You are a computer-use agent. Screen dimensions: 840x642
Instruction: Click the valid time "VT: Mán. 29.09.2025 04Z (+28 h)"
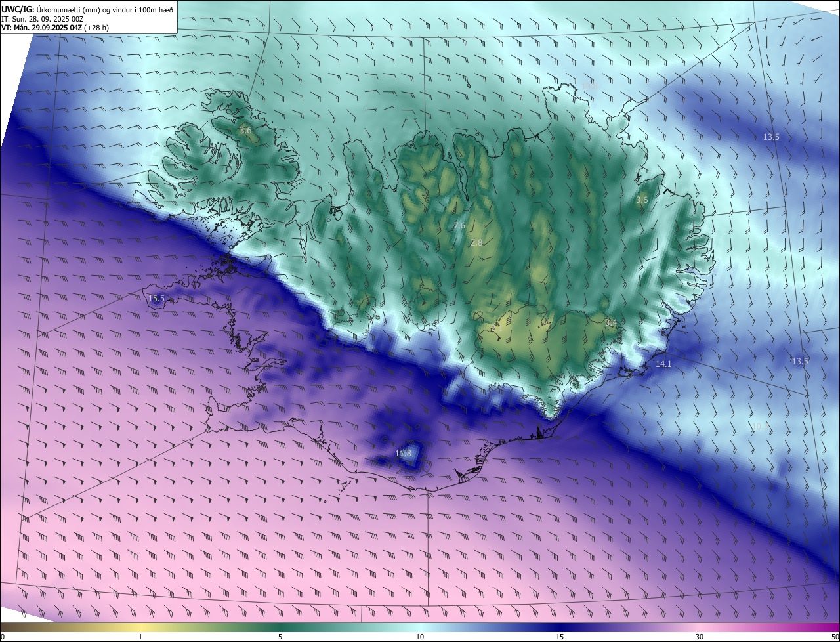click(x=55, y=28)
